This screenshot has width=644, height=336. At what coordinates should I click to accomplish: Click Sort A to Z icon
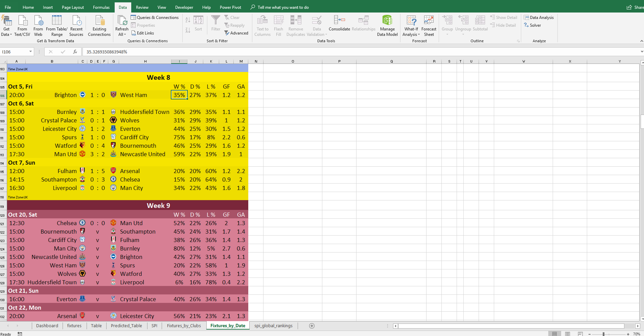(x=188, y=20)
